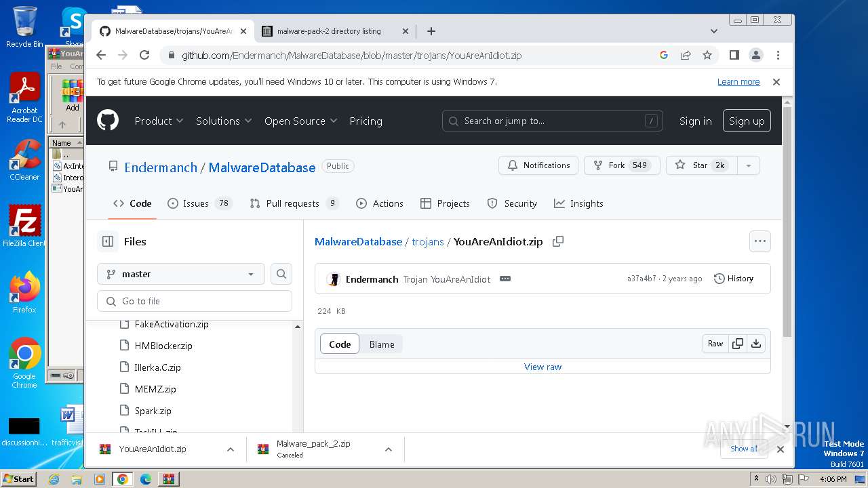Viewport: 868px width, 488px height.
Task: Open the Insights tab
Action: (578, 203)
